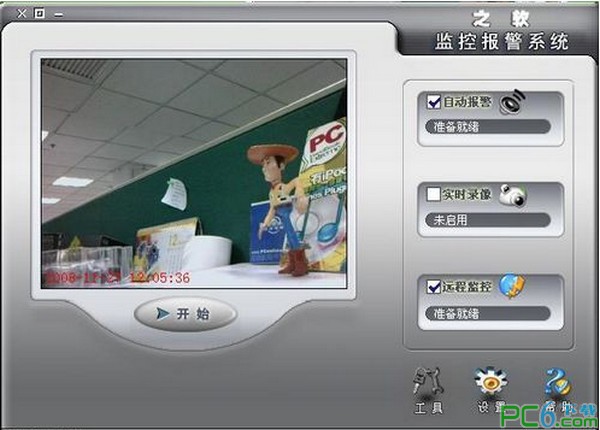Image resolution: width=600 pixels, height=430 pixels.
Task: Enable the 实时录像 checkbox
Action: (x=434, y=194)
